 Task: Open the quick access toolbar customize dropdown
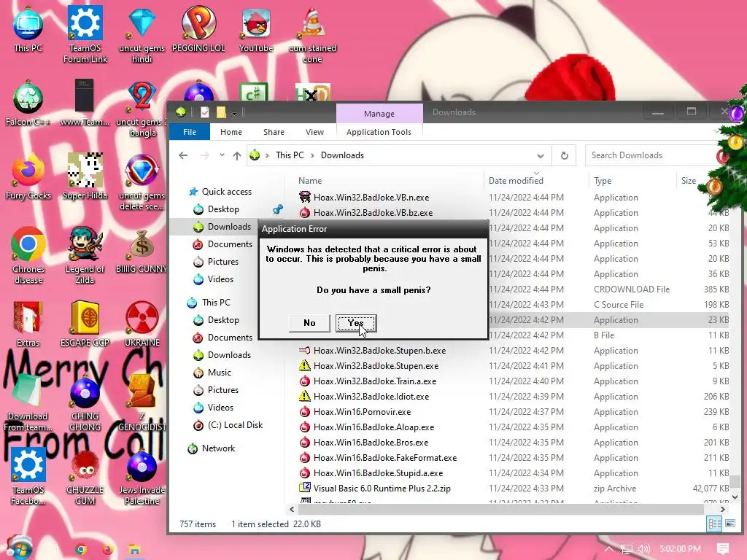coord(234,113)
